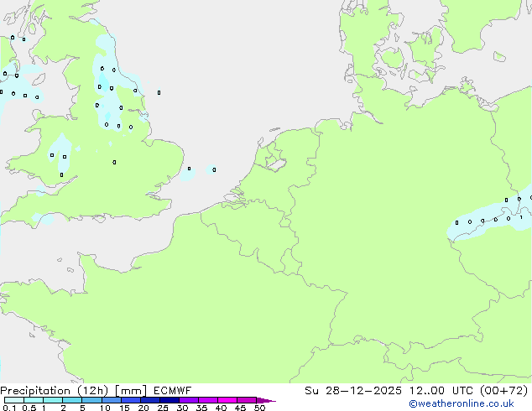
Task: Select the 35 mm purple legend swatch
Action: click(x=207, y=400)
